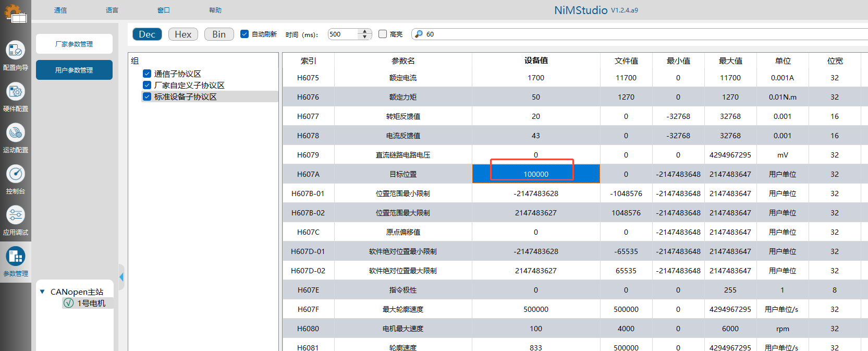868x351 pixels.
Task: Toggle the 自动刷新 checkbox
Action: tap(244, 34)
